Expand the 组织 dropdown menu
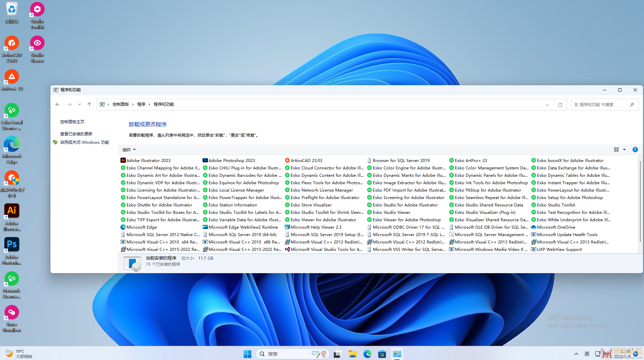Screen dimensions: 644x360 (129, 150)
